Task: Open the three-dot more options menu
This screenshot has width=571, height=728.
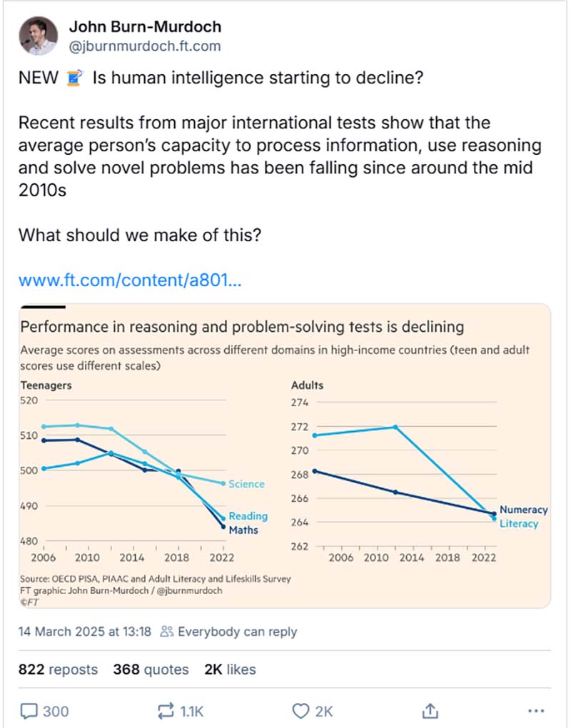Action: point(535,711)
